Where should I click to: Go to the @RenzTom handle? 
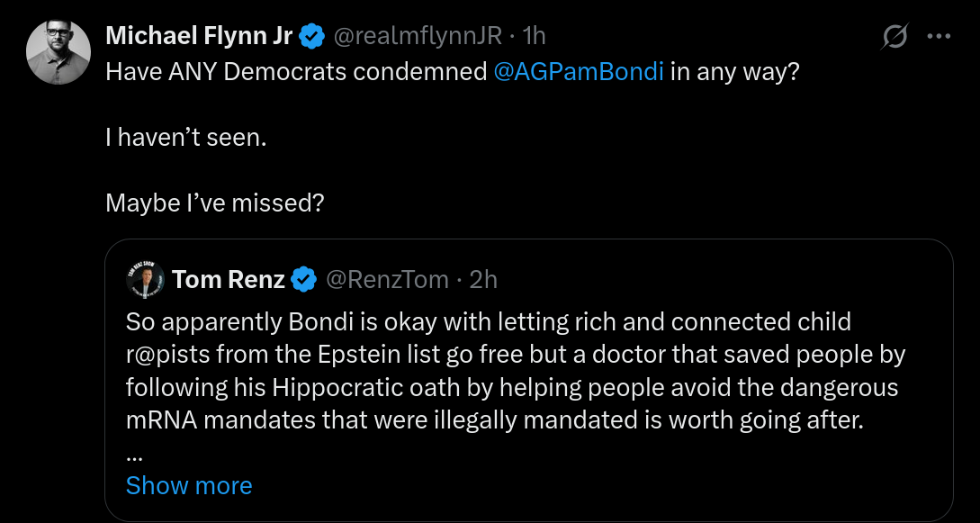387,279
